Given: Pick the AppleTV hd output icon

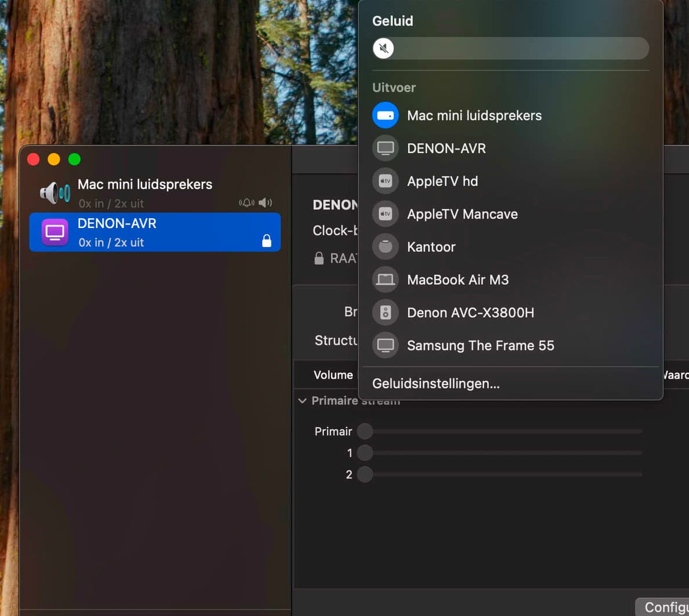Looking at the screenshot, I should click(385, 181).
